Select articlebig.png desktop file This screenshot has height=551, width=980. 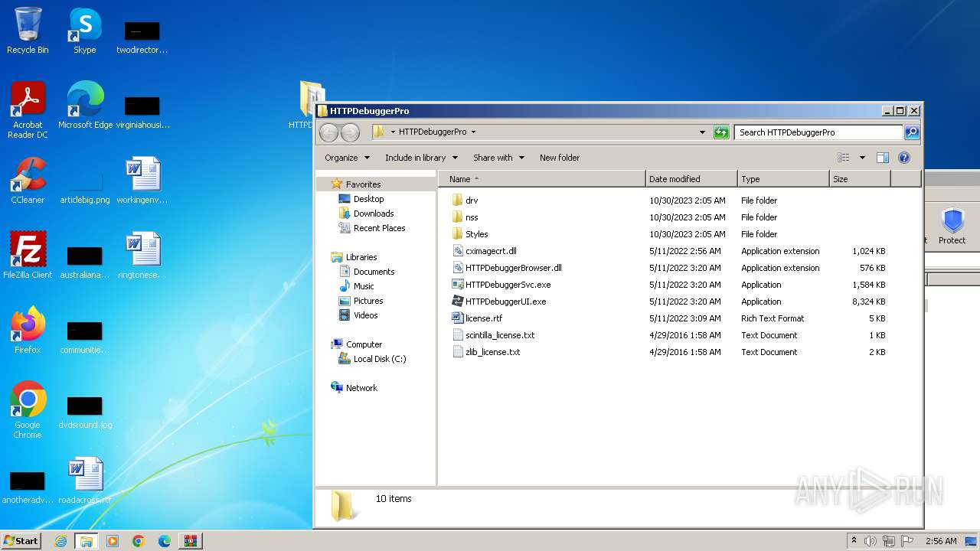(x=85, y=187)
